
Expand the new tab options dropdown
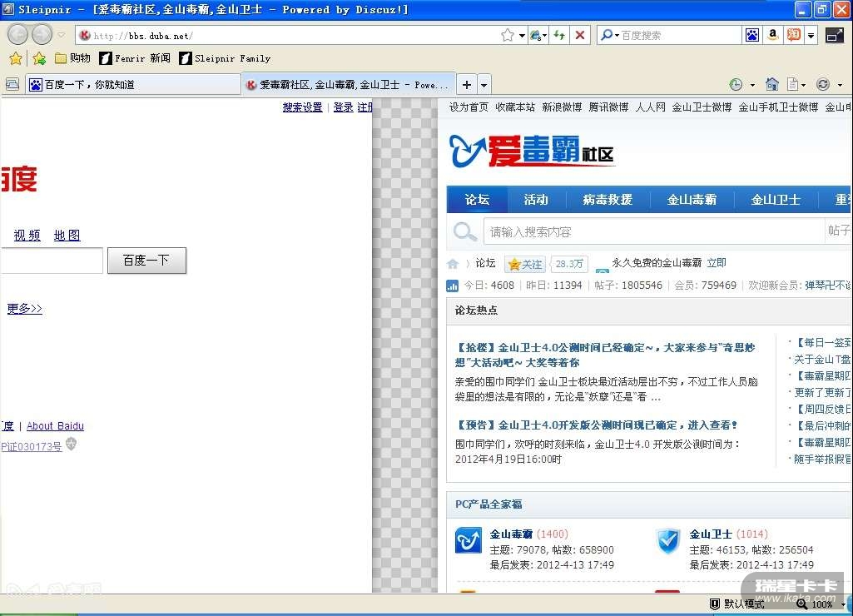[484, 85]
